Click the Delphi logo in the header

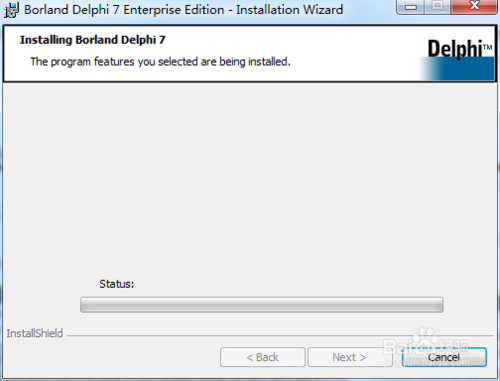(x=455, y=49)
